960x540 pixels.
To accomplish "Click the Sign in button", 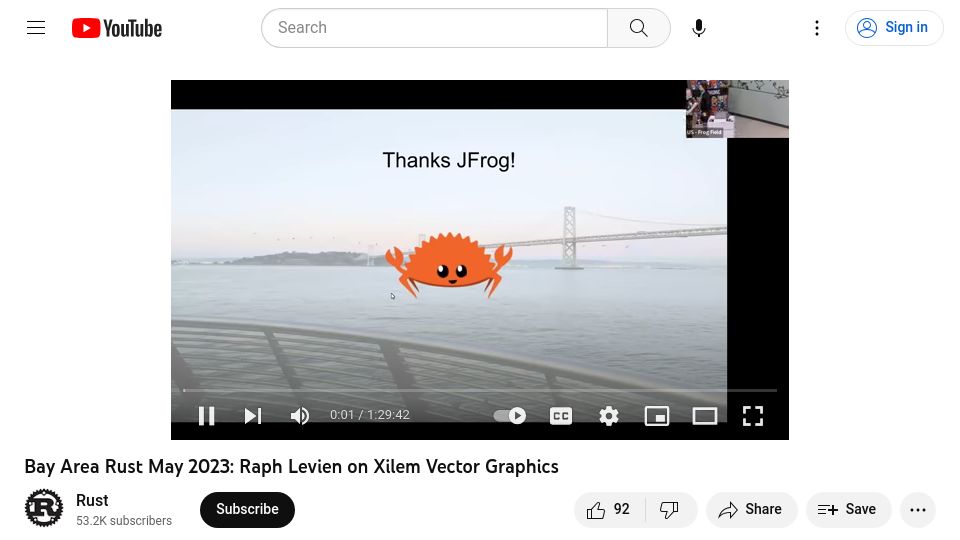I will (x=893, y=28).
